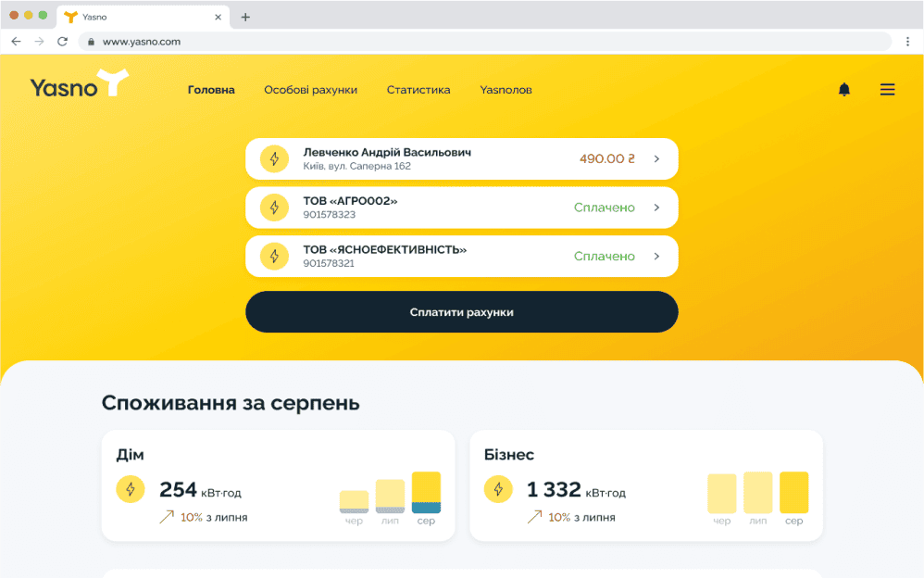The width and height of the screenshot is (924, 579).
Task: Click Сплачено status of ТОВ «ЯСНОЕФЕКТИВНІСТЬ»
Action: [x=604, y=257]
